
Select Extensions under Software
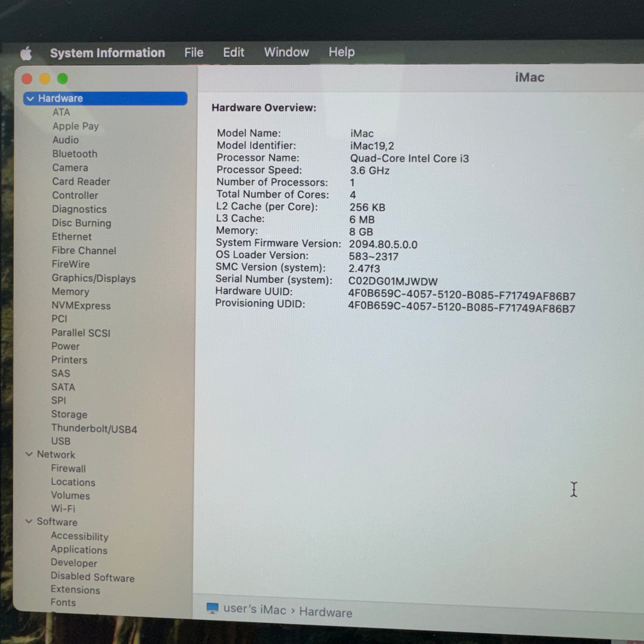[x=75, y=589]
